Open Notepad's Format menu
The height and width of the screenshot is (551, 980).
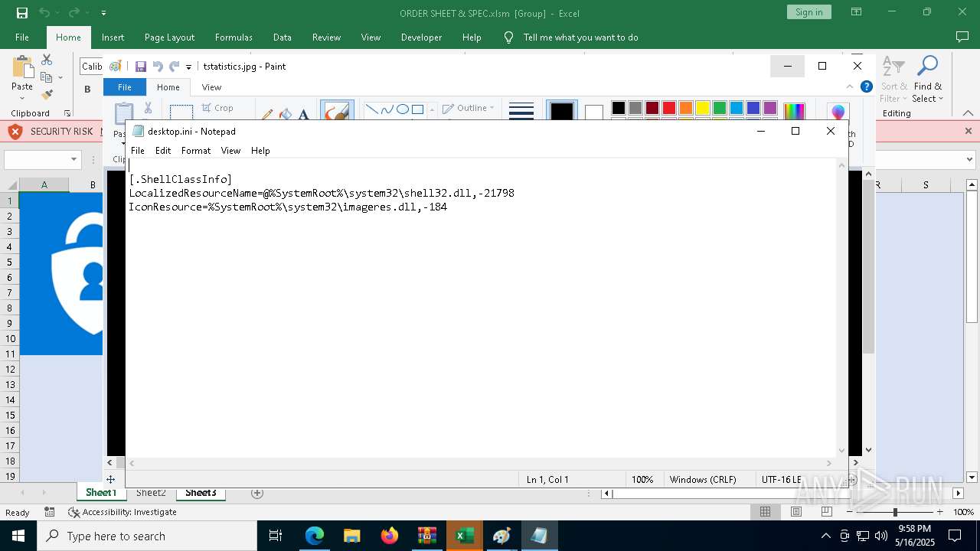[196, 151]
